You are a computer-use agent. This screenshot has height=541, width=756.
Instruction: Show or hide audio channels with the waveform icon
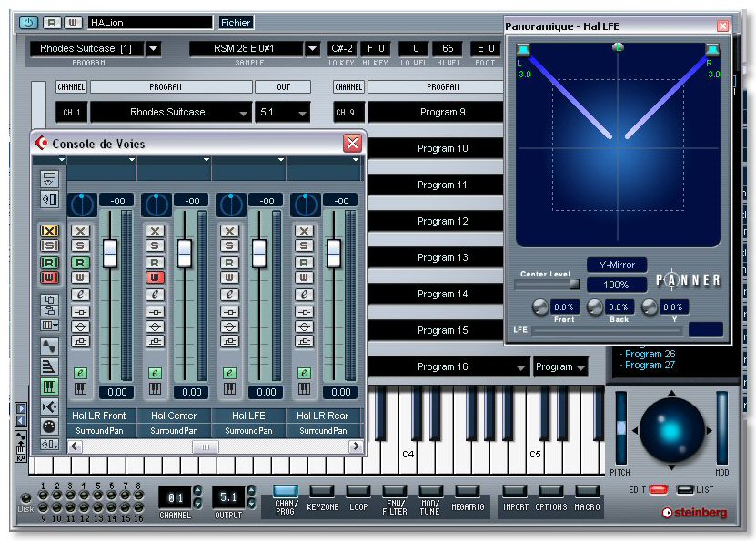pyautogui.click(x=49, y=346)
